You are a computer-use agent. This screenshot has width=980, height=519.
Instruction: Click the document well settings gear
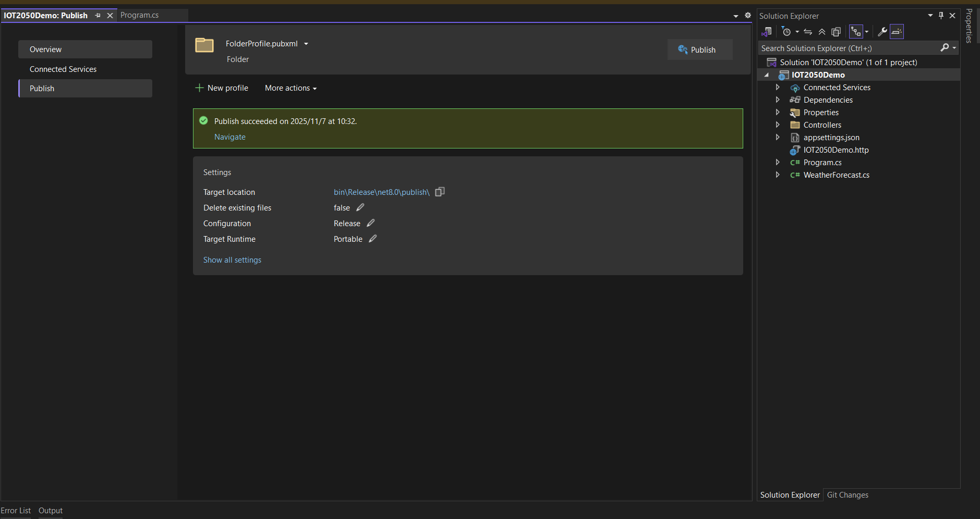(748, 16)
